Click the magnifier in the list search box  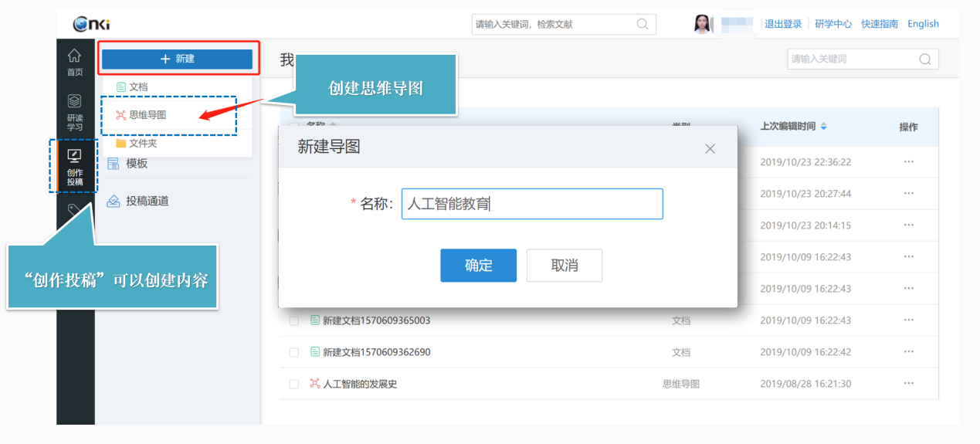(x=925, y=59)
